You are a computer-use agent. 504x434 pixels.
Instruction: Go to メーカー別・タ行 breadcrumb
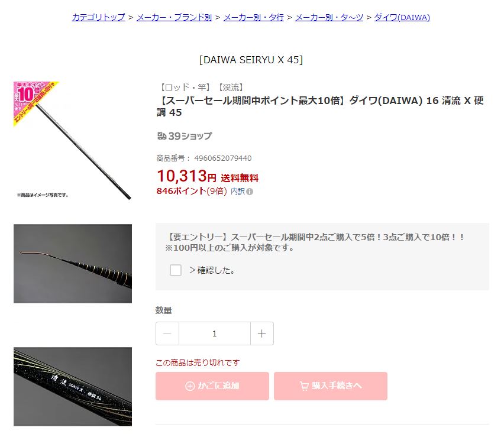[x=254, y=17]
